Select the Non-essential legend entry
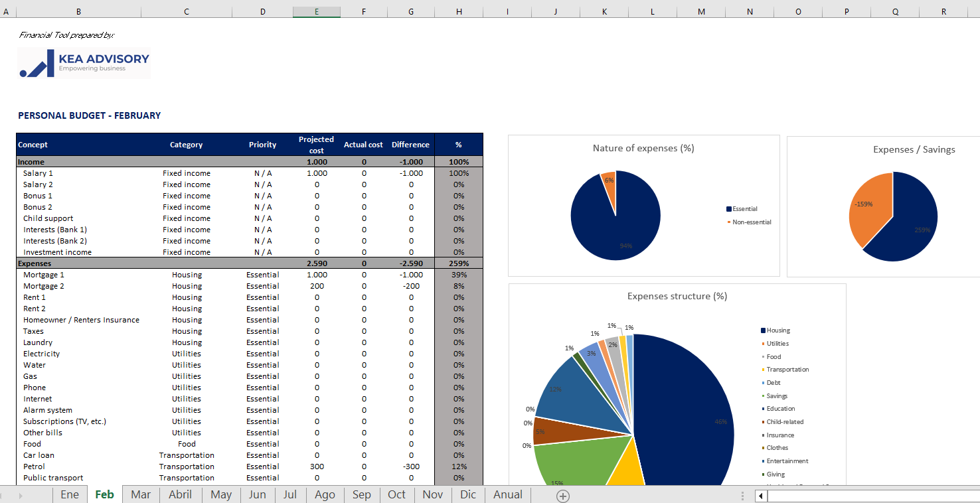Viewport: 980px width, 503px height. pos(751,222)
